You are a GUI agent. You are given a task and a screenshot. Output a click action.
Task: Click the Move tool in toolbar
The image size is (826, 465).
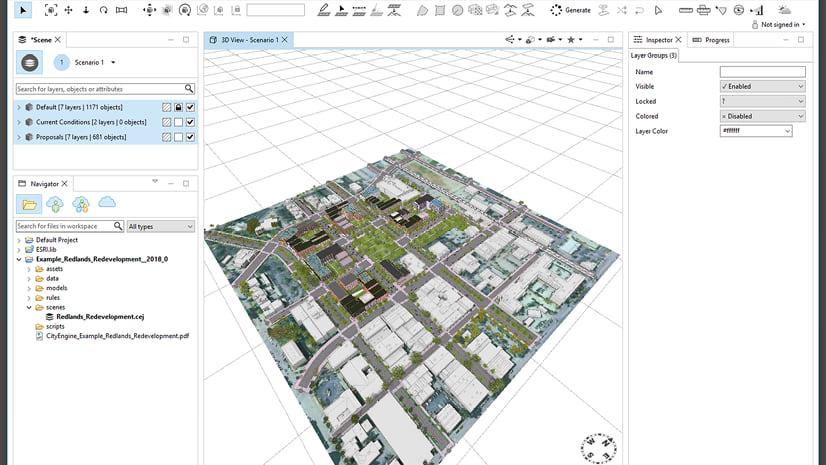point(68,10)
